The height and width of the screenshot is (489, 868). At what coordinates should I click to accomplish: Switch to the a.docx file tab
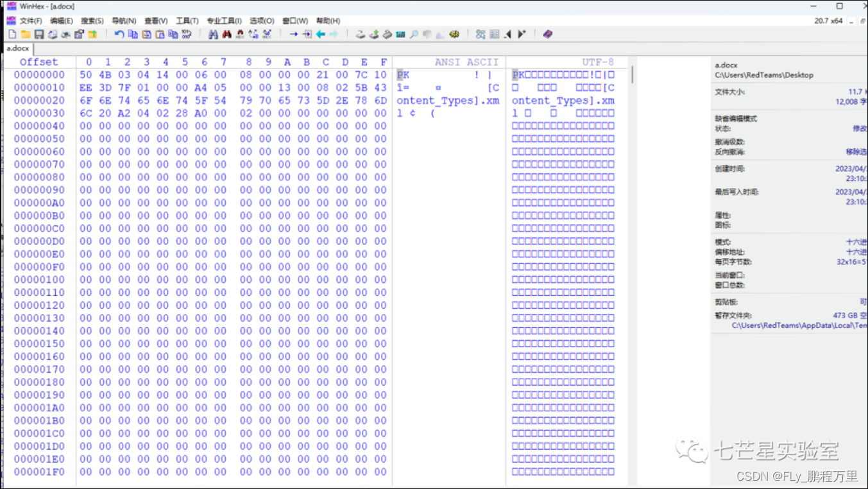click(18, 49)
